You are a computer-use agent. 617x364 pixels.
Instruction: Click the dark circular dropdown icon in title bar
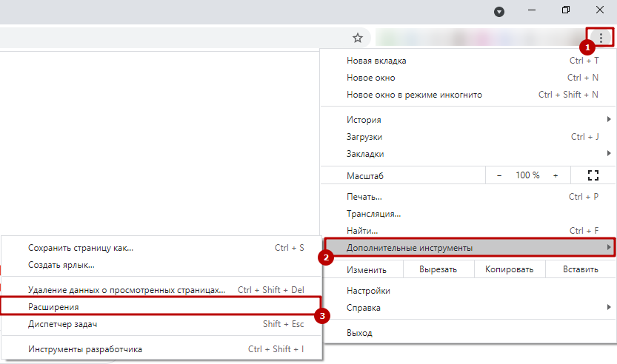[499, 11]
